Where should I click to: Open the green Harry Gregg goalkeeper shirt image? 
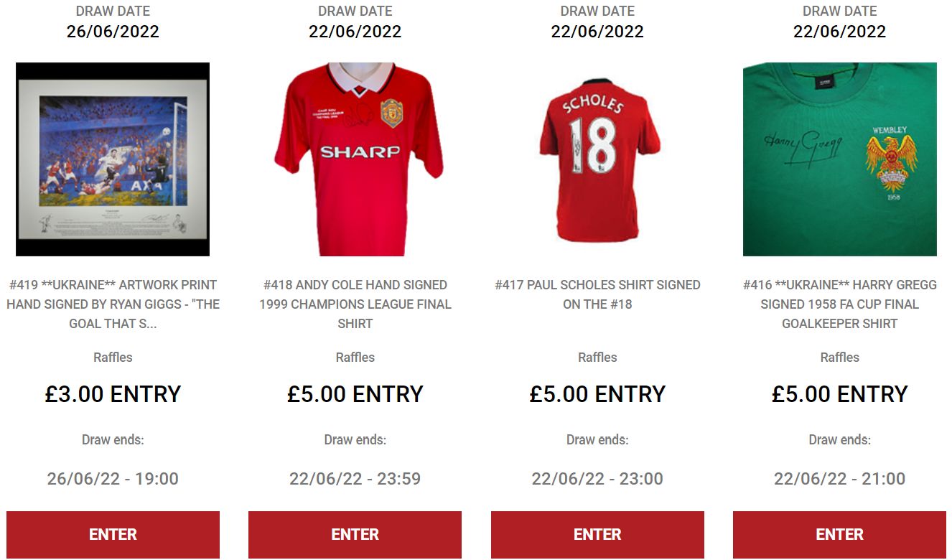[x=840, y=159]
